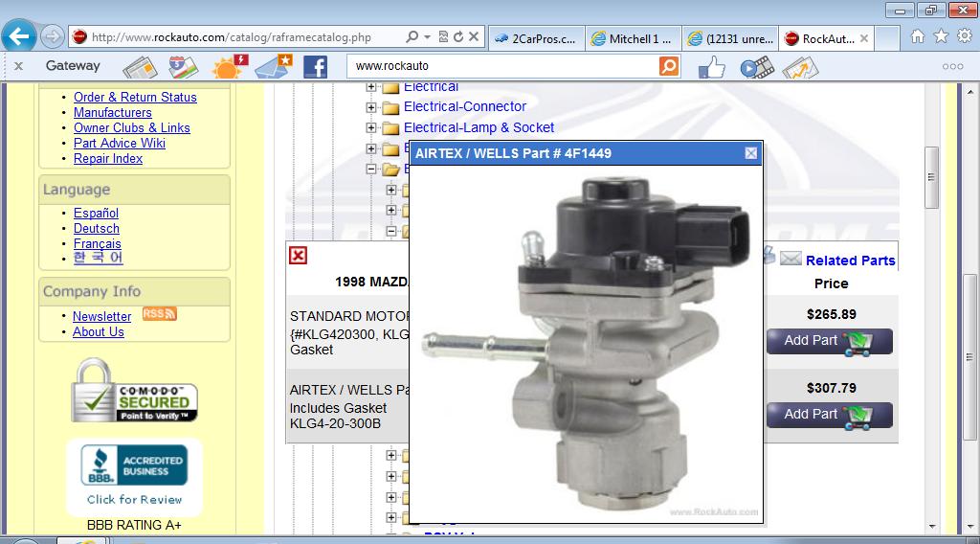Close the RockAuto tab
The image size is (980, 544).
864,38
